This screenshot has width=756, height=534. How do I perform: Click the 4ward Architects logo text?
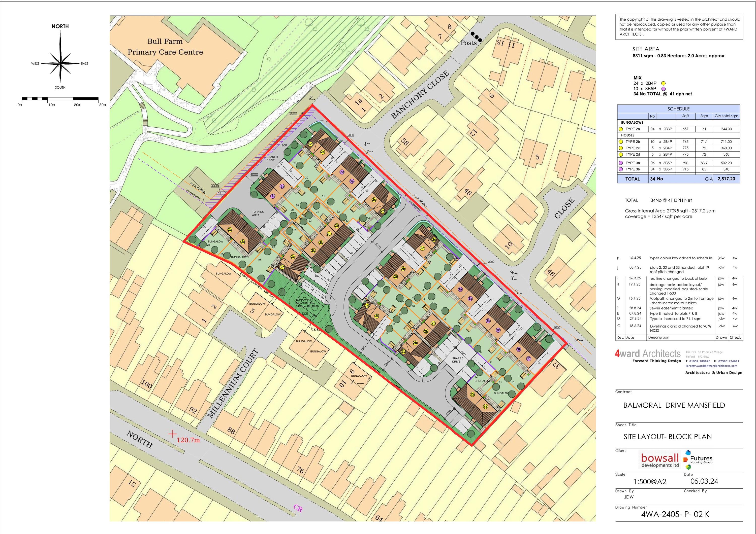(x=647, y=354)
